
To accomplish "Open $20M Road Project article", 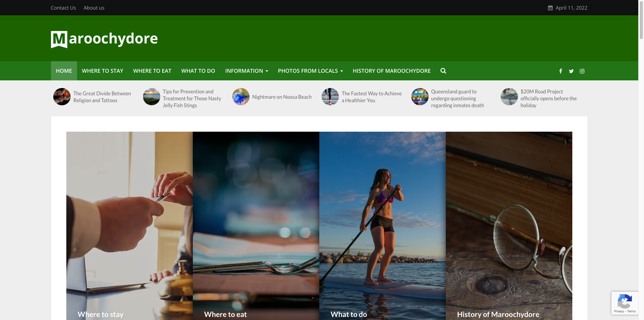I will (x=549, y=98).
